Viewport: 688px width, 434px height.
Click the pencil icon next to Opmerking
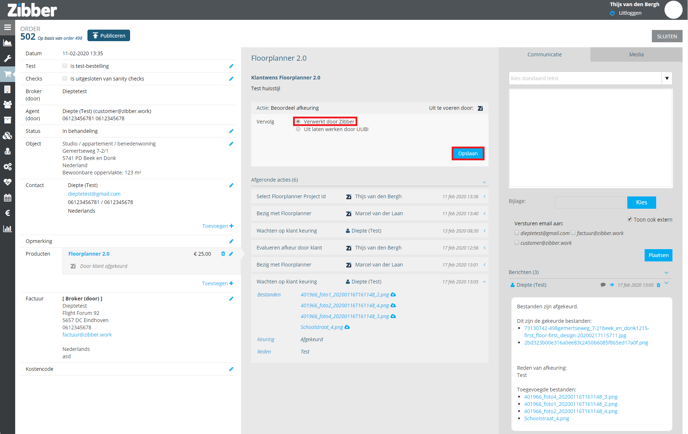tap(231, 241)
